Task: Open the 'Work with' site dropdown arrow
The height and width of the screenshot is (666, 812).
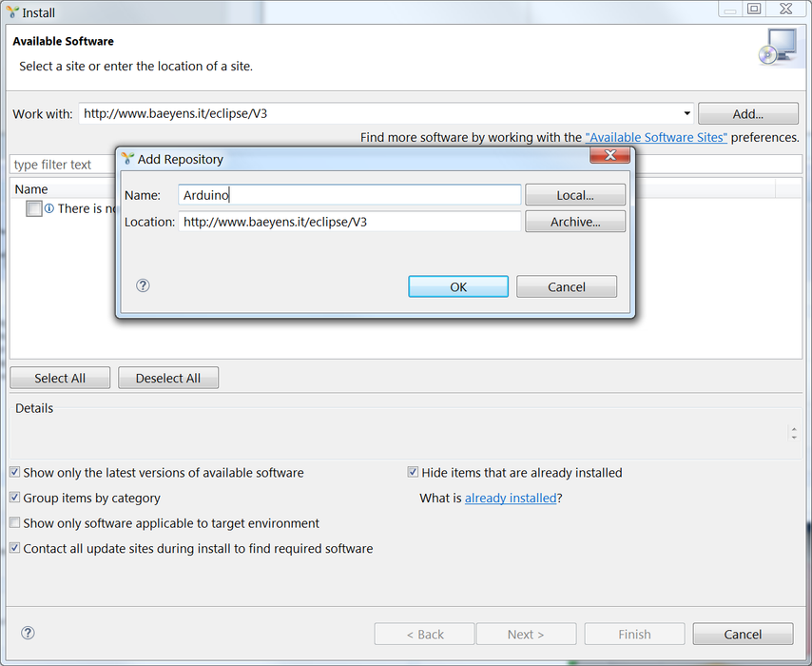Action: click(686, 113)
